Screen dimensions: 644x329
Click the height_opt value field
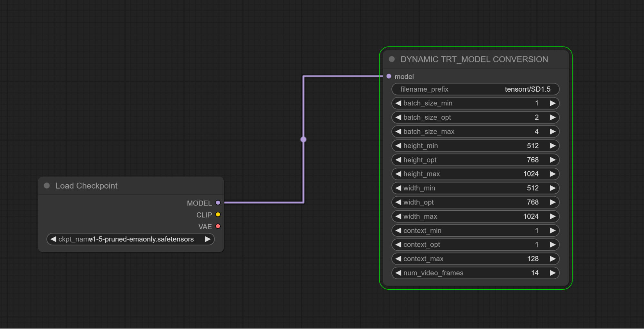(x=475, y=160)
